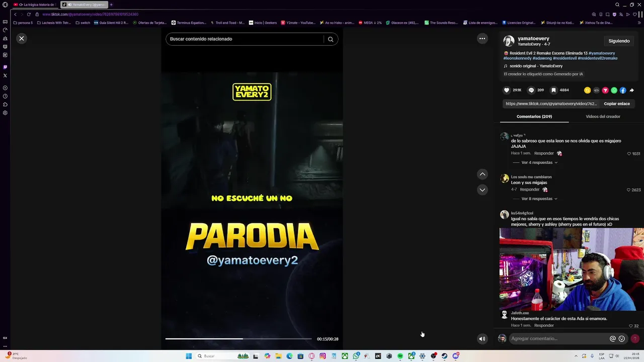Image resolution: width=644 pixels, height=362 pixels.
Task: Open Steam from the taskbar
Action: pyautogui.click(x=444, y=356)
